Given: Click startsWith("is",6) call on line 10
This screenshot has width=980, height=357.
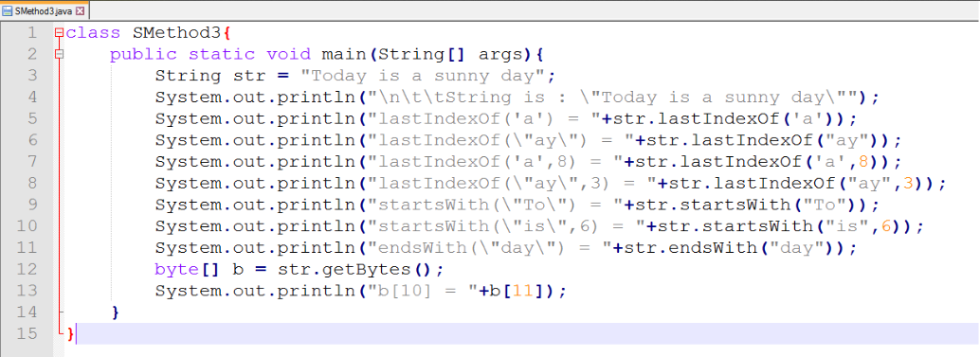Looking at the screenshot, I should (779, 226).
